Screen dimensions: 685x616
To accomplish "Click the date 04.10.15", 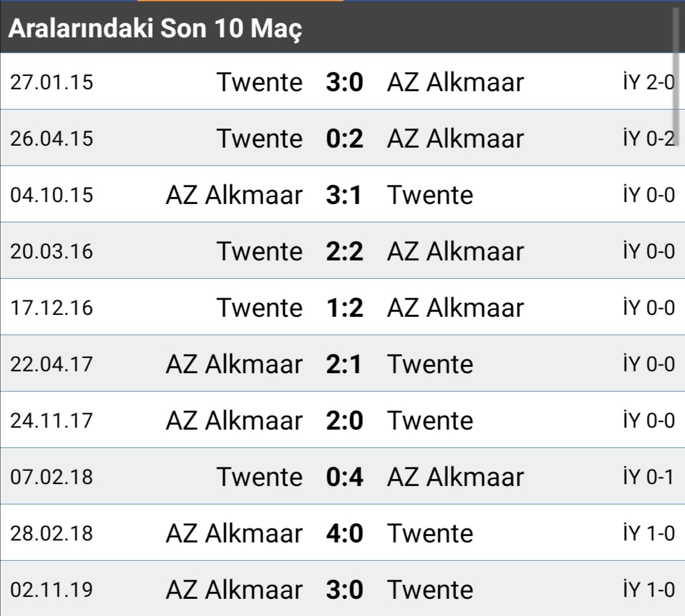I will pyautogui.click(x=51, y=195).
